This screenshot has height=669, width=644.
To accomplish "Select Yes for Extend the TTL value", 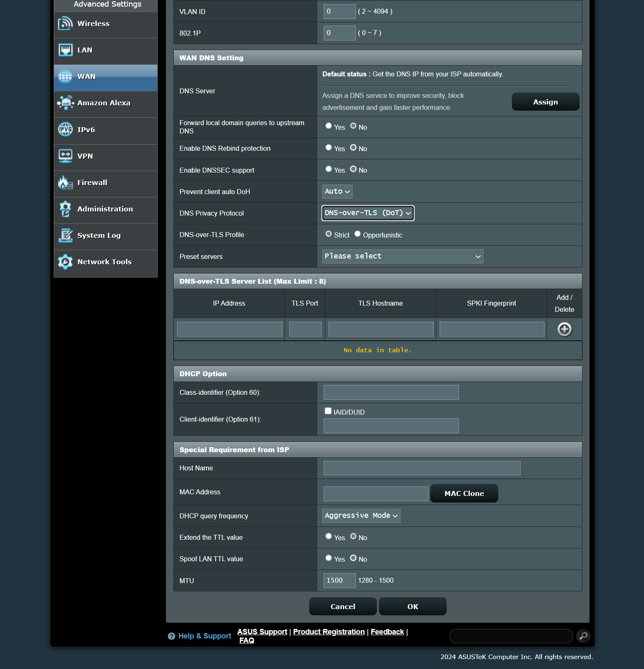I will [x=329, y=536].
